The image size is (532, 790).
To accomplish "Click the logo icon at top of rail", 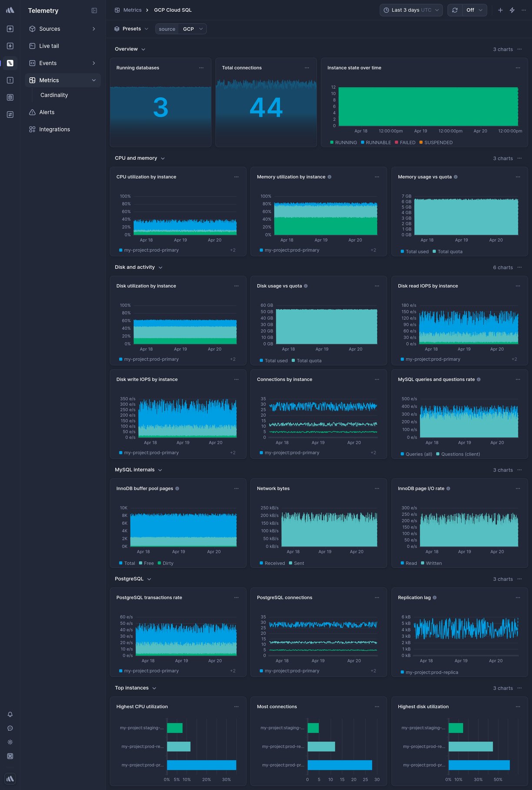I will (x=10, y=10).
